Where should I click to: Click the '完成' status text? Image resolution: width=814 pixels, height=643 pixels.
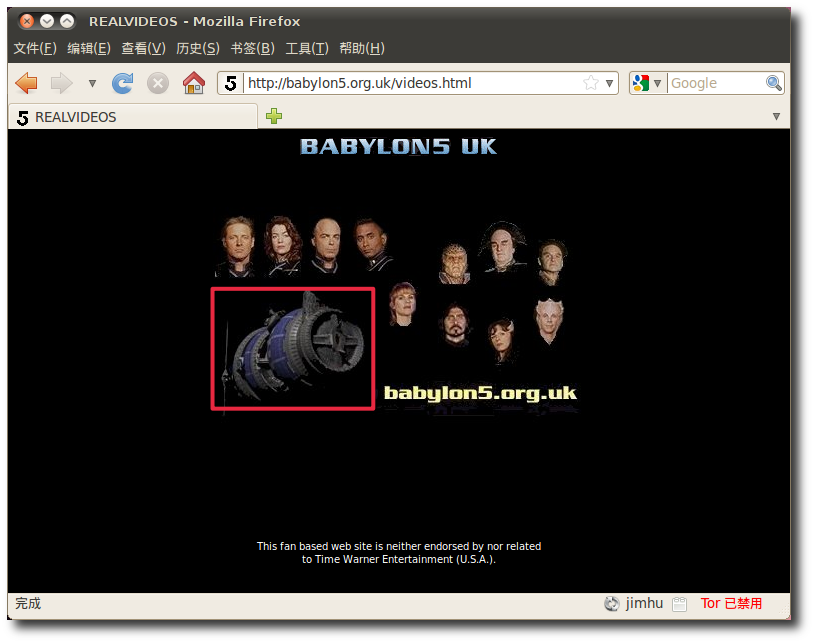(x=28, y=603)
